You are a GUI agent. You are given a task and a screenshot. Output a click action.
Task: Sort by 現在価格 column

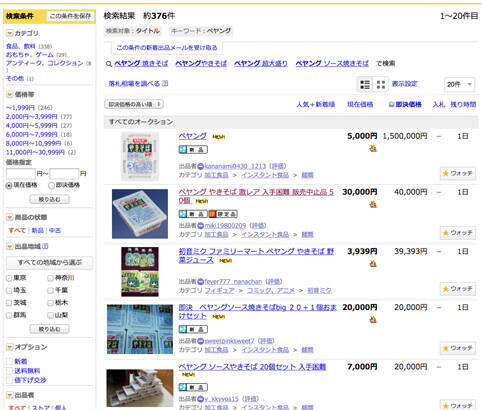point(360,104)
